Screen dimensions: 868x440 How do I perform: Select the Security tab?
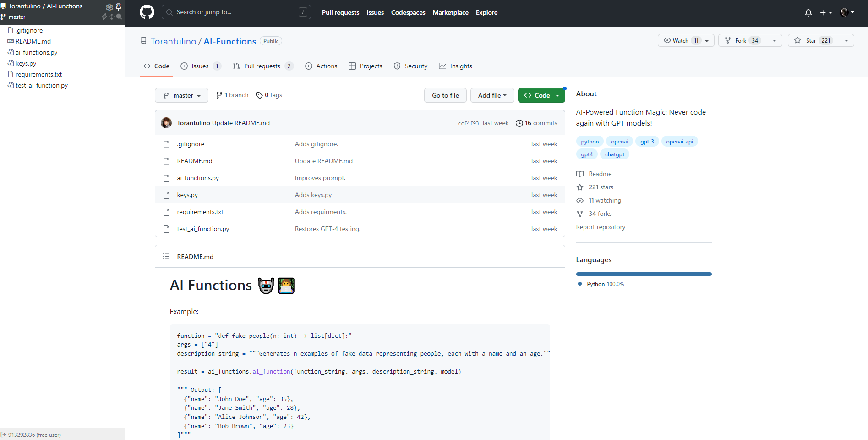tap(410, 66)
